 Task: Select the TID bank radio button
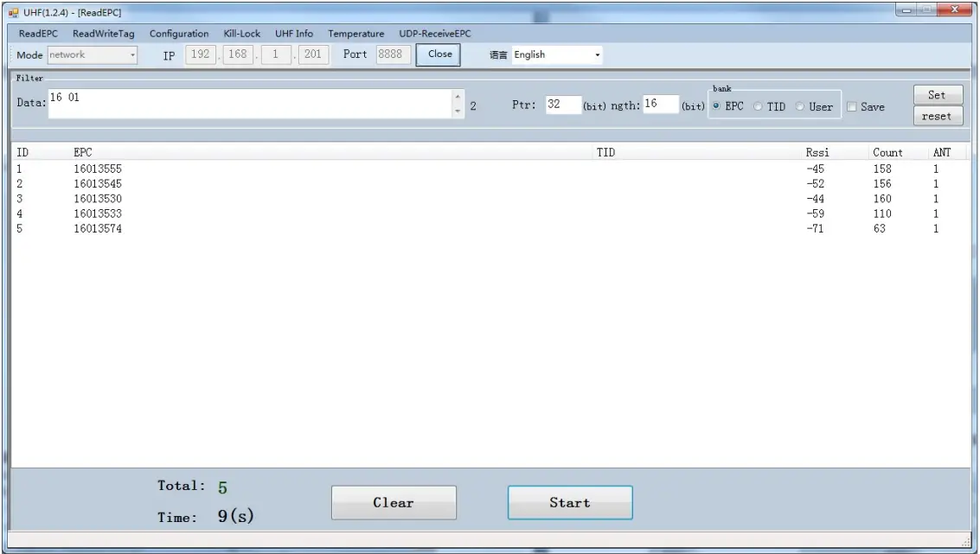758,107
